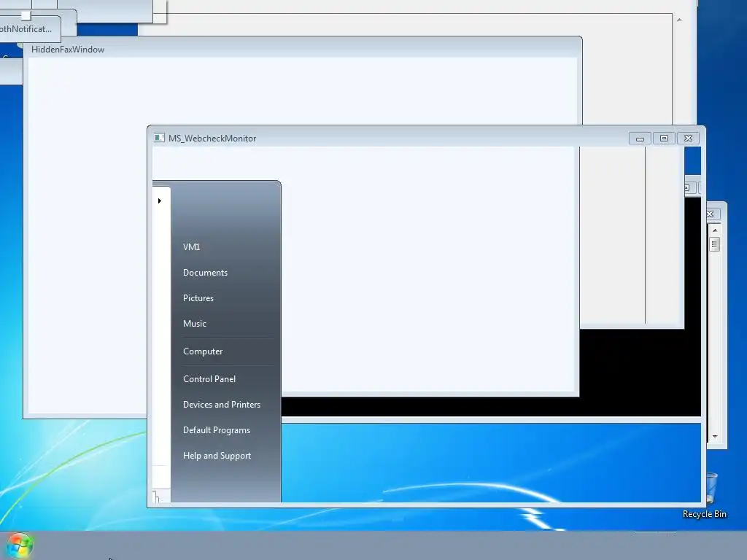Close the small window behind at right edge
Viewport: 747px width, 560px height.
point(711,214)
